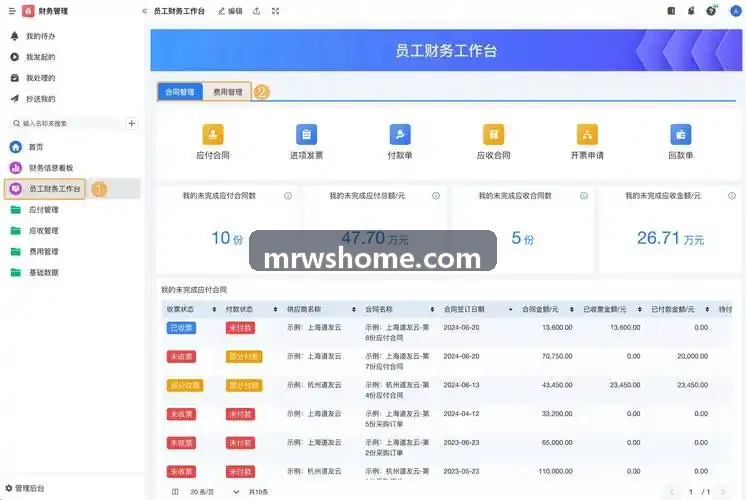Click the date cell 2024-04-12
The image size is (746, 500).
click(x=461, y=414)
